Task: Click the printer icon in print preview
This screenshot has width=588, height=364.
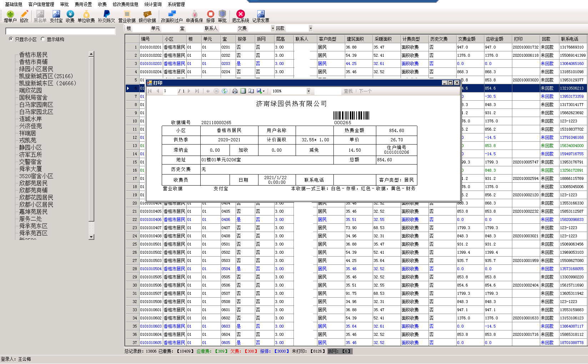Action: tap(235, 91)
